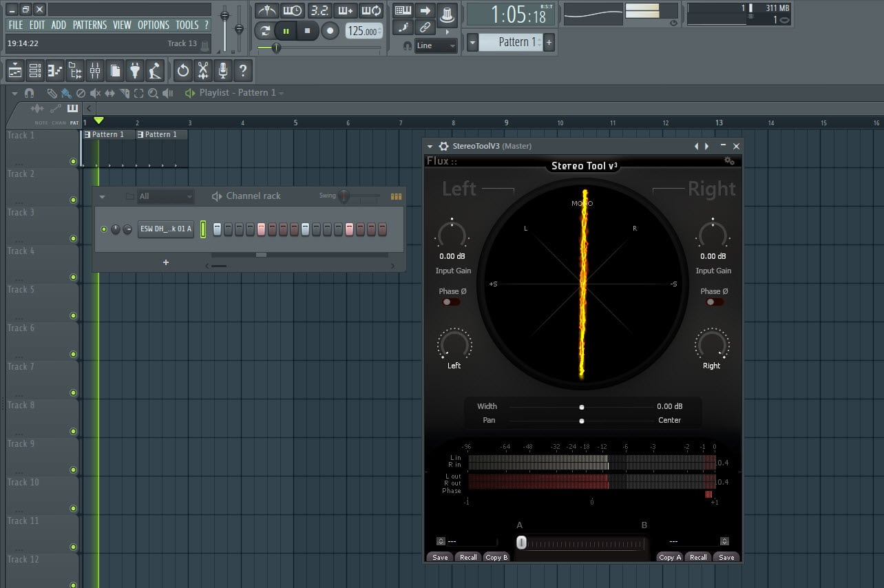Click the Recall button in StereoToolV3
The width and height of the screenshot is (884, 588).
468,557
